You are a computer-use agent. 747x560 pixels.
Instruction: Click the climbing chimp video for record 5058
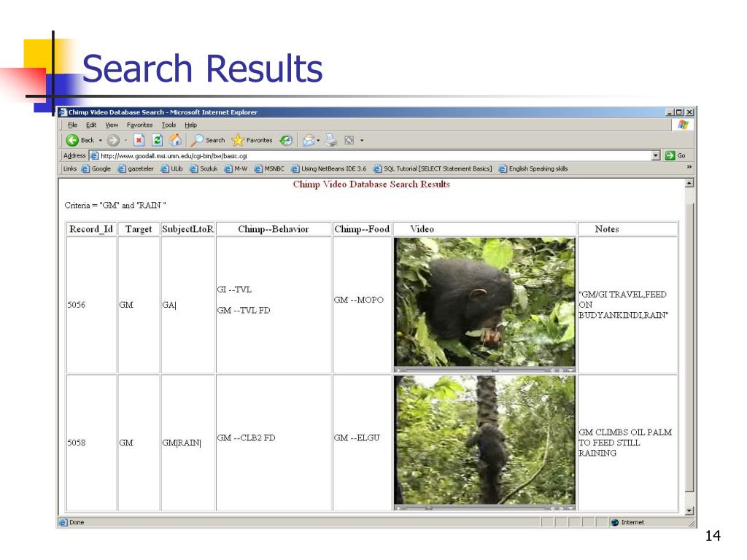coord(484,440)
